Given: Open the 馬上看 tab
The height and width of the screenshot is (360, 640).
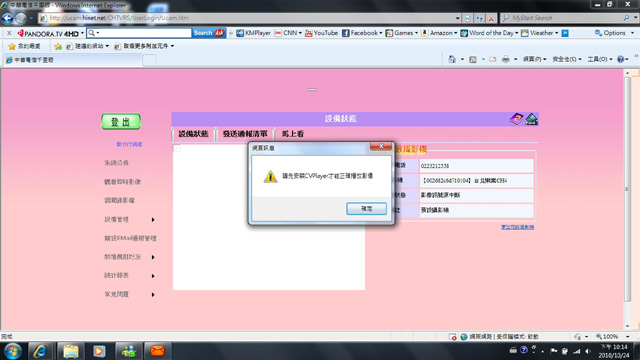Looking at the screenshot, I should [293, 134].
